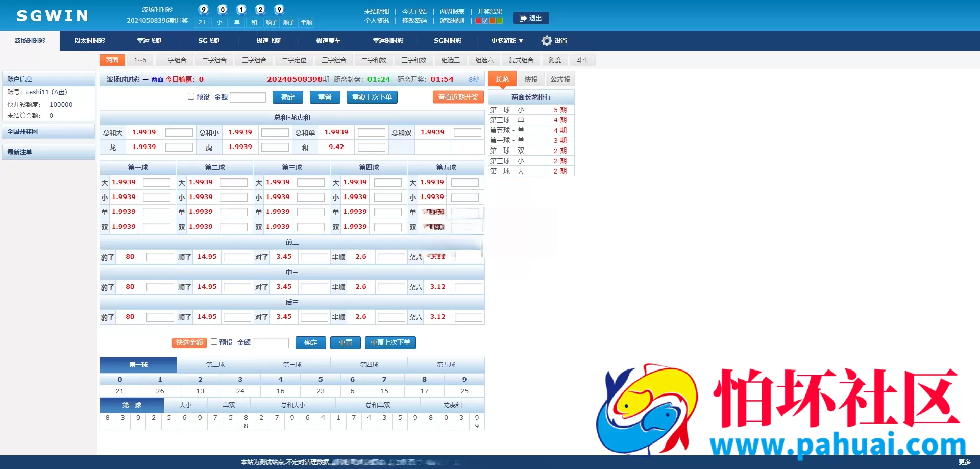Select the 1~5 bet type tab

click(140, 60)
